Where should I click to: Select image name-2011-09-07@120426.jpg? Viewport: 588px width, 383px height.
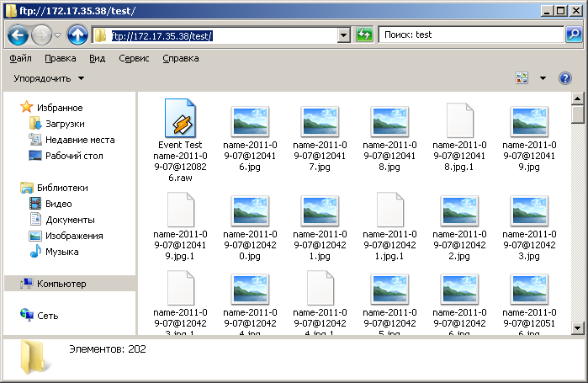(x=459, y=304)
